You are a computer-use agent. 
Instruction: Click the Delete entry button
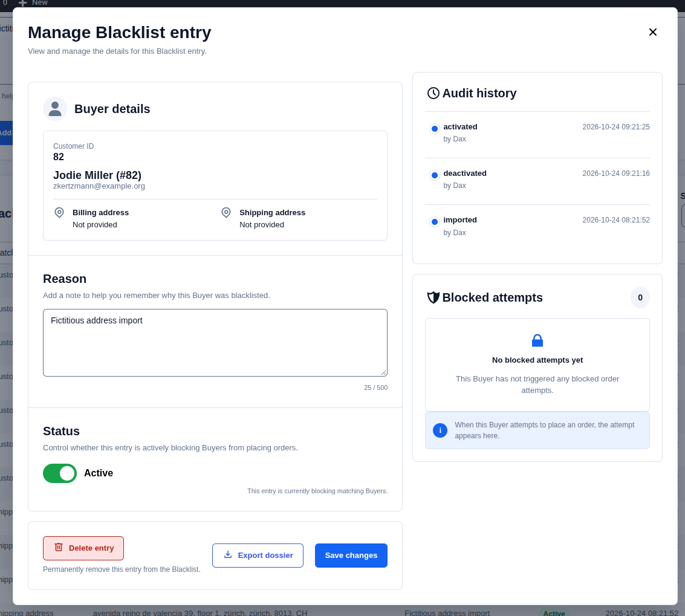[83, 548]
